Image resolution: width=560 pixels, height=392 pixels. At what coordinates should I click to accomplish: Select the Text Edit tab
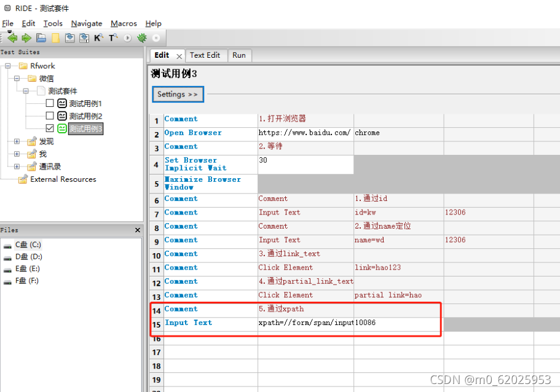tap(207, 55)
